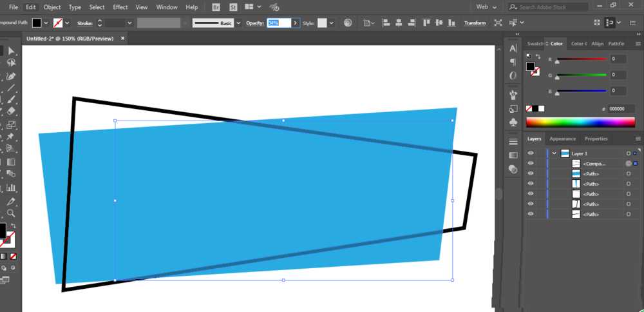The width and height of the screenshot is (644, 312).
Task: Open the Effect menu
Action: [x=120, y=7]
